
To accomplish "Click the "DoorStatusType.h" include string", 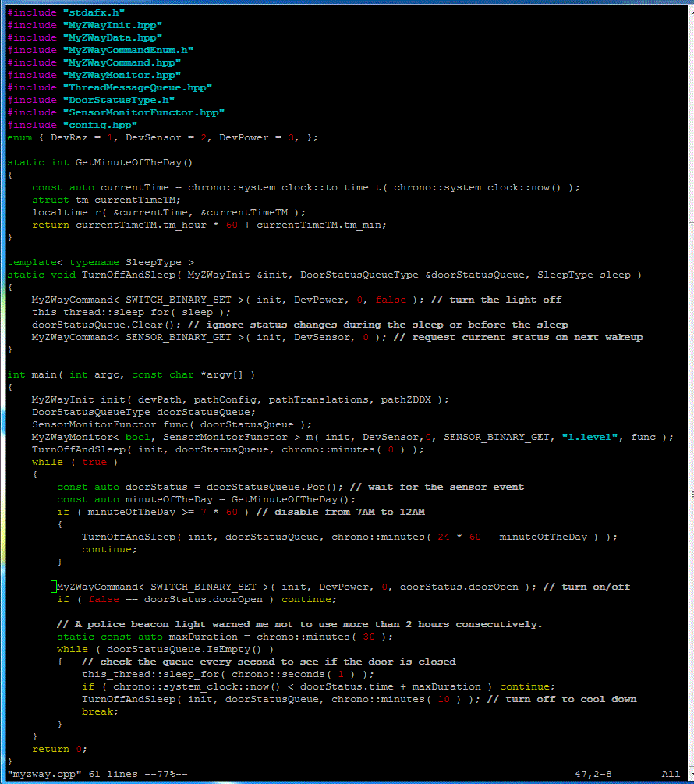I will [x=119, y=100].
